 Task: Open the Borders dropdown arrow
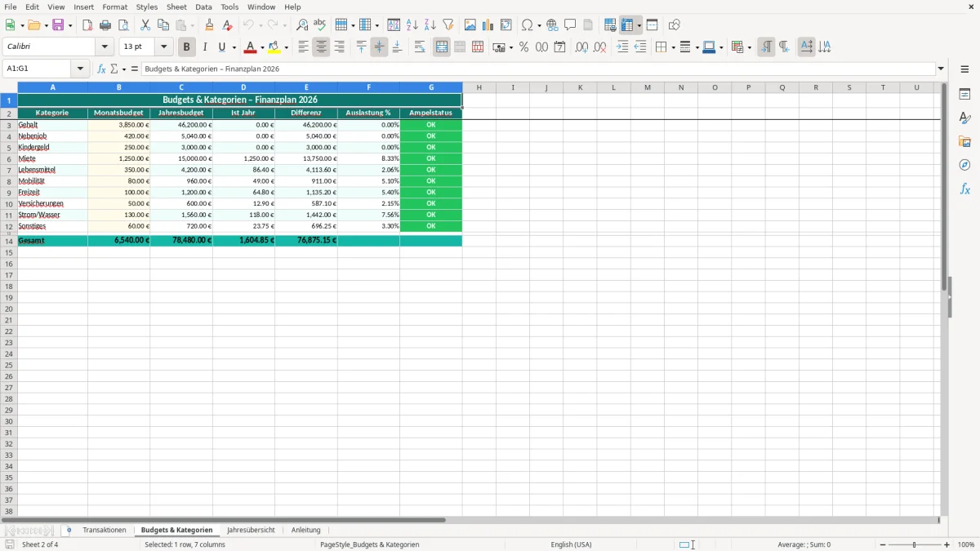coord(672,47)
